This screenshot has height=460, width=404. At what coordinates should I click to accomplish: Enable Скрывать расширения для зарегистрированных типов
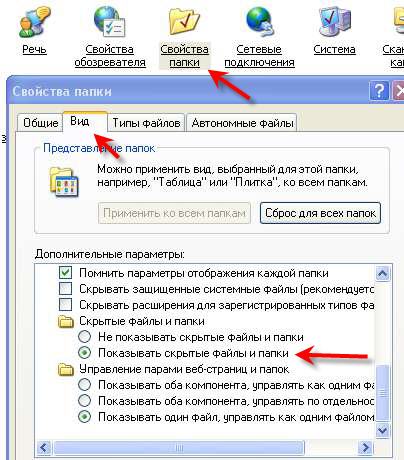click(x=65, y=305)
